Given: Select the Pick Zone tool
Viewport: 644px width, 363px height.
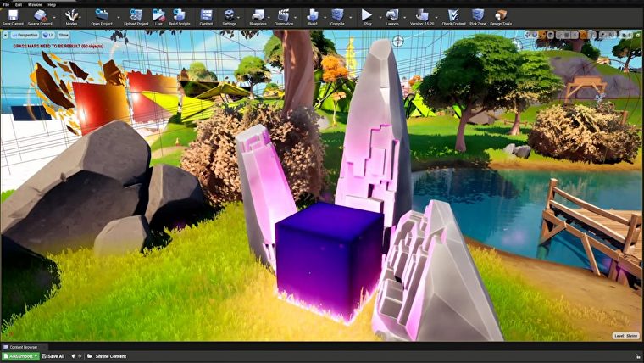Looking at the screenshot, I should pos(478,18).
